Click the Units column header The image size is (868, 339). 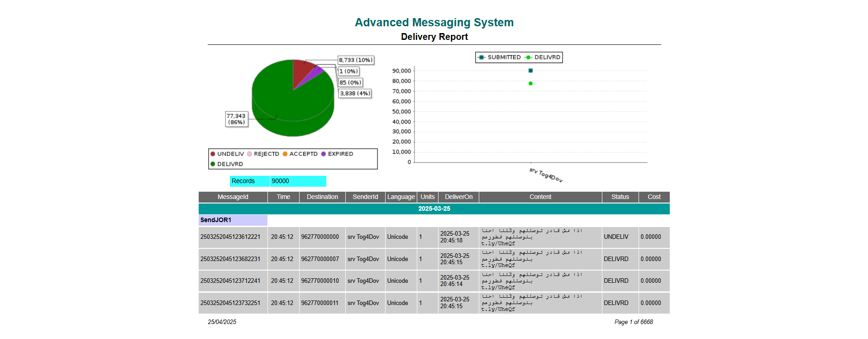click(428, 197)
